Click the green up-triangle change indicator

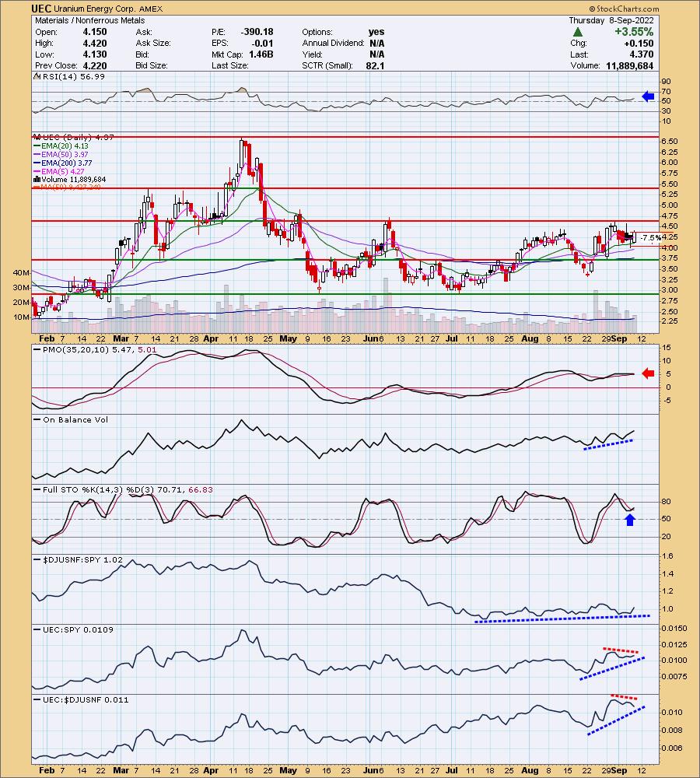(x=578, y=32)
